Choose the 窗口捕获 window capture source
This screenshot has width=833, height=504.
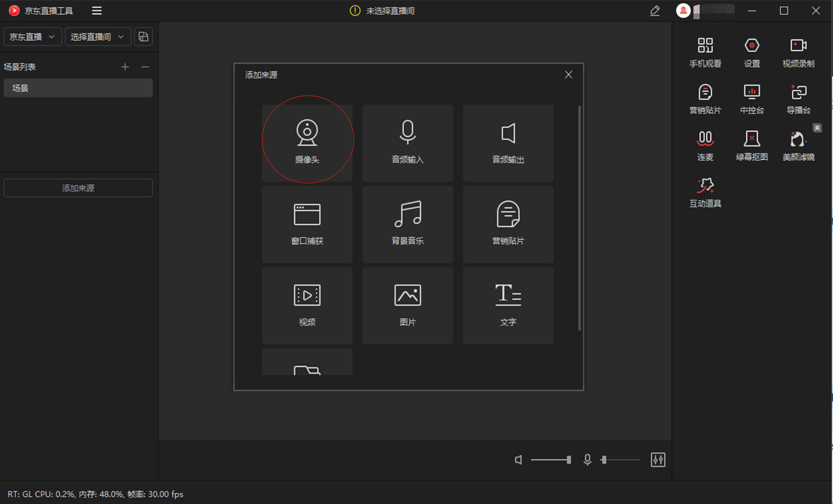pyautogui.click(x=307, y=224)
